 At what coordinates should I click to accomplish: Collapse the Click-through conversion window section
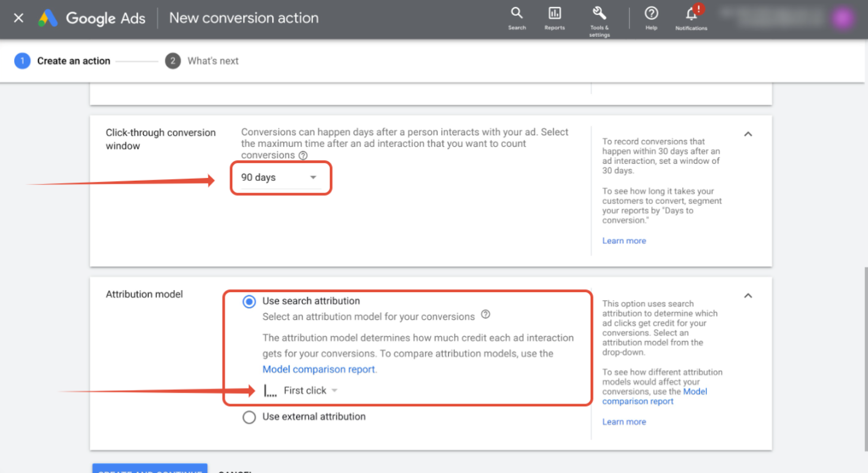coord(748,134)
